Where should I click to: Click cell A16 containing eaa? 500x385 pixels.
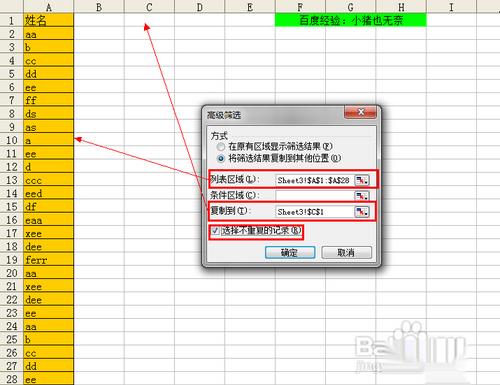click(x=49, y=220)
